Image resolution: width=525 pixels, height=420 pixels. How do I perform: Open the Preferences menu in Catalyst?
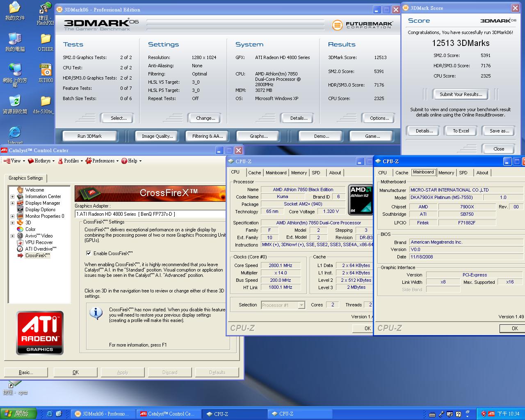[102, 161]
